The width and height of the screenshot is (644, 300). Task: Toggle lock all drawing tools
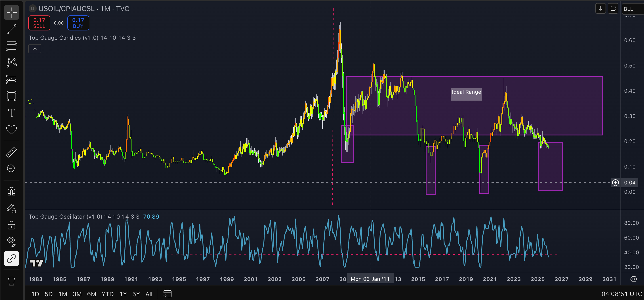point(11,225)
